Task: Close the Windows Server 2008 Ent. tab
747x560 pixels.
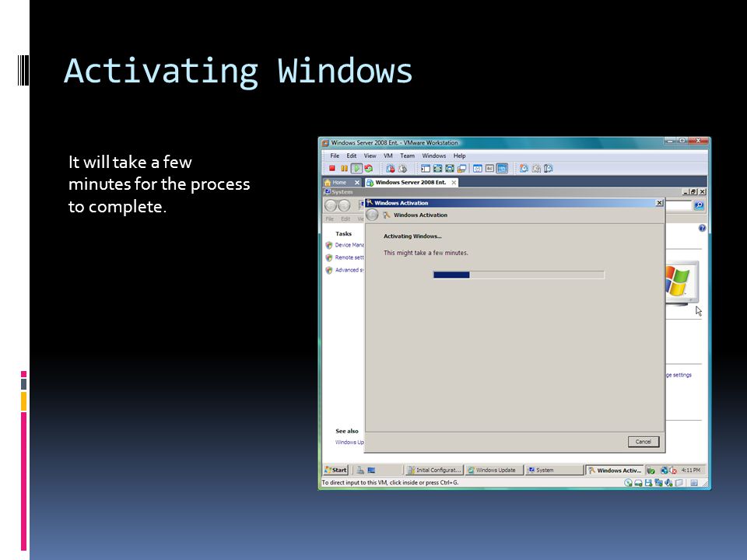Action: click(454, 182)
